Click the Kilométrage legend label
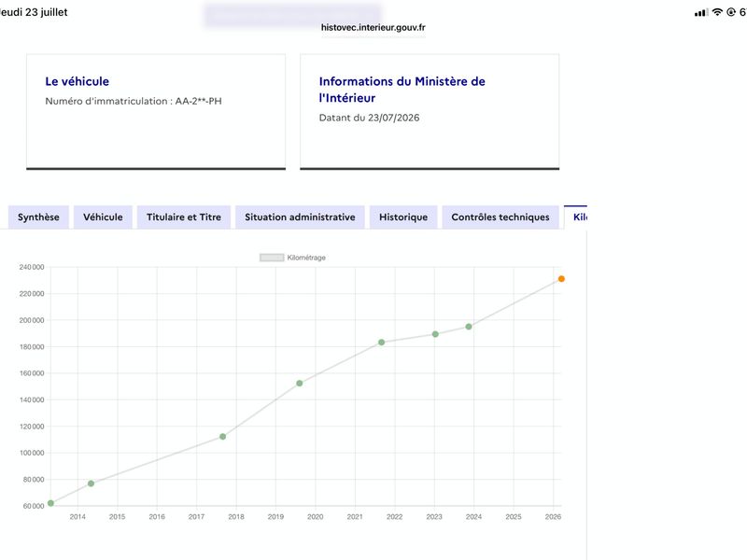The height and width of the screenshot is (560, 747). tap(306, 258)
